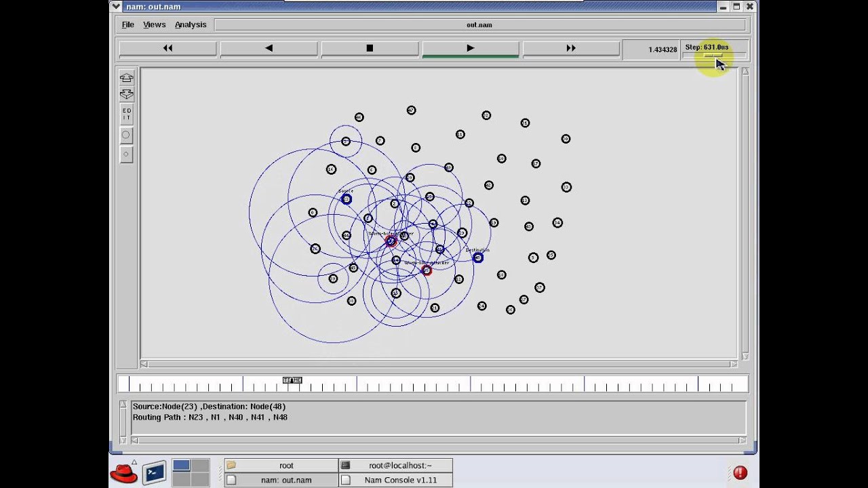The width and height of the screenshot is (868, 488).
Task: Select node 2 in the topology
Action: (395, 203)
